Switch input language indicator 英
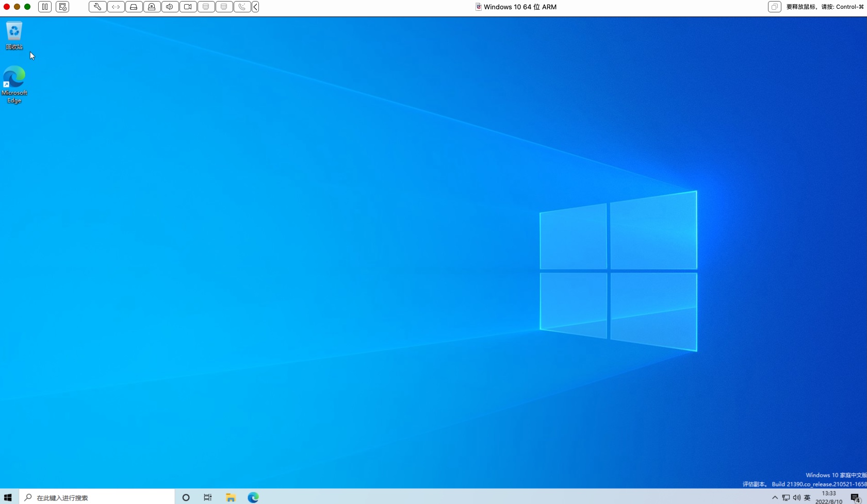Viewport: 867px width, 504px height. coord(807,497)
